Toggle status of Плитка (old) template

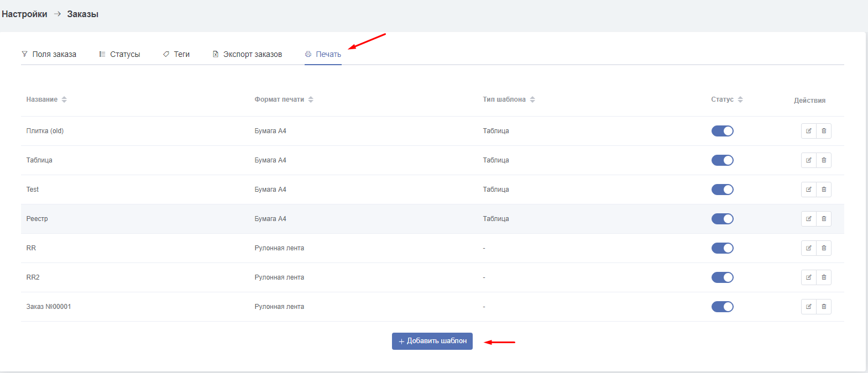(722, 131)
